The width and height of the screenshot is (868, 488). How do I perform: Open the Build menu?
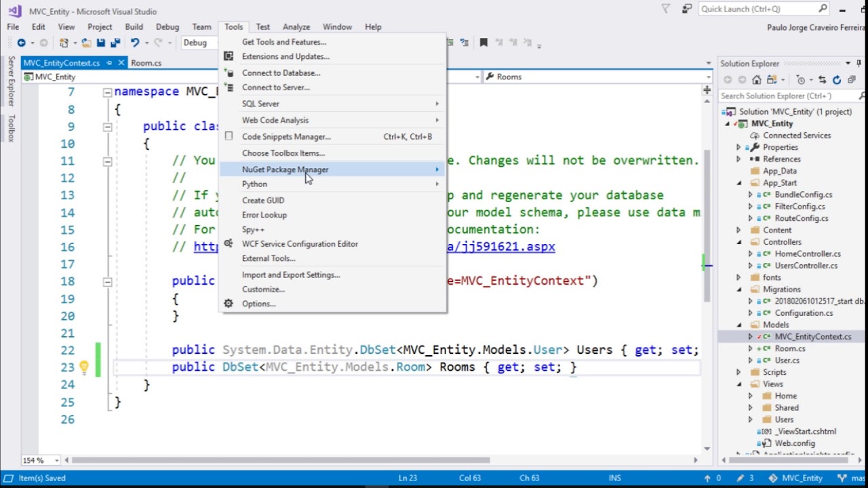click(x=134, y=27)
